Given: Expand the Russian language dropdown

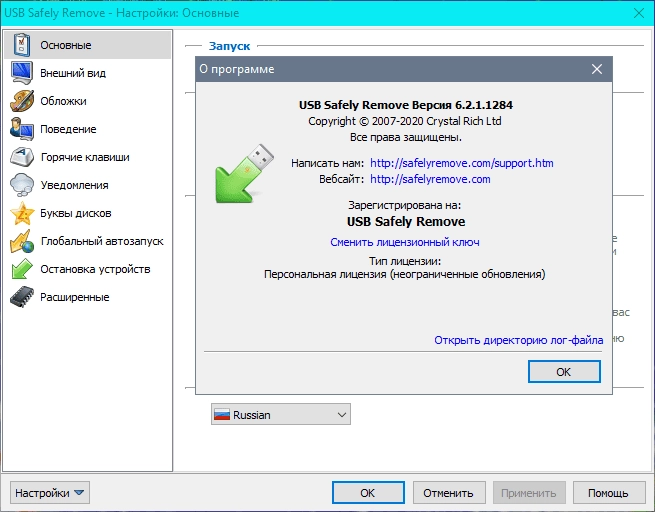Looking at the screenshot, I should coord(281,414).
